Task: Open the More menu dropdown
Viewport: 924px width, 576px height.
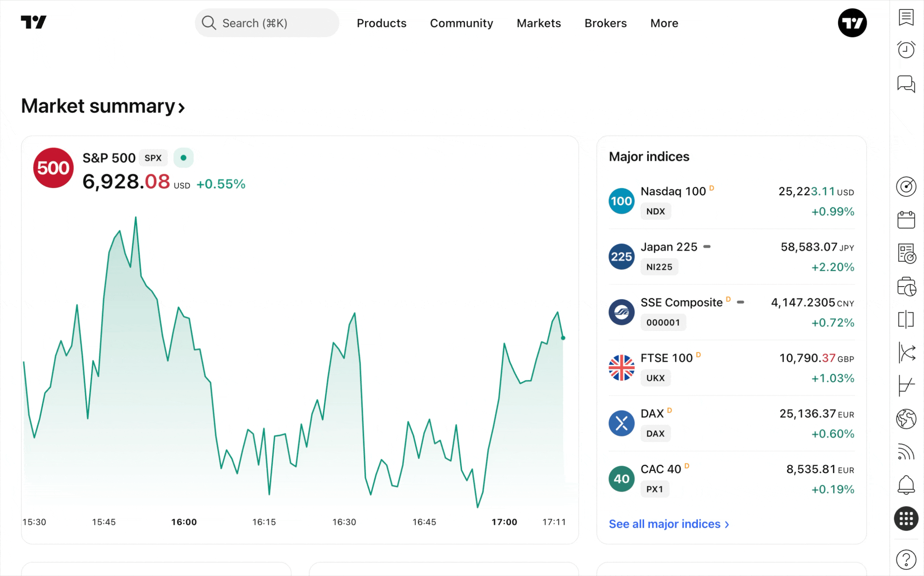Action: (664, 23)
